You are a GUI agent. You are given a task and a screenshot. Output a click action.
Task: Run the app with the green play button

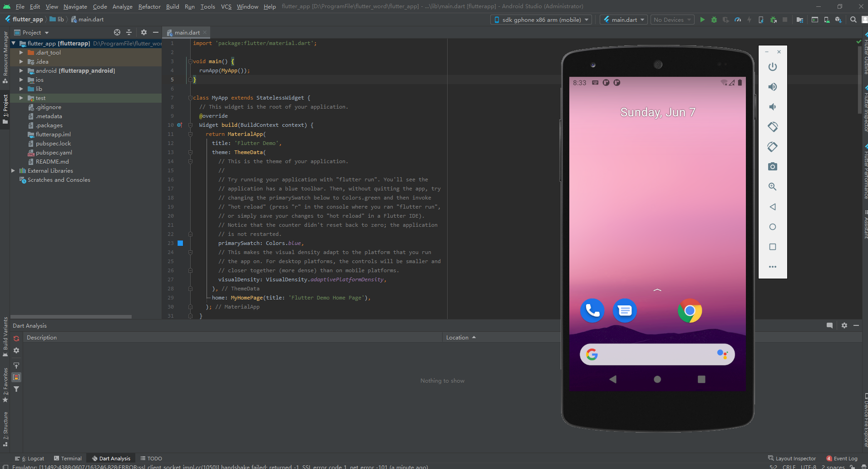702,20
